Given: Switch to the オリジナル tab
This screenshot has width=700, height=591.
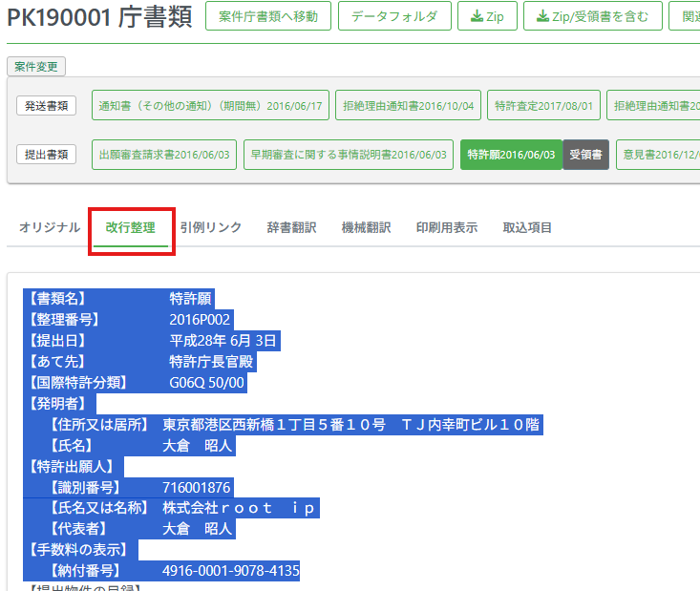Looking at the screenshot, I should [50, 227].
